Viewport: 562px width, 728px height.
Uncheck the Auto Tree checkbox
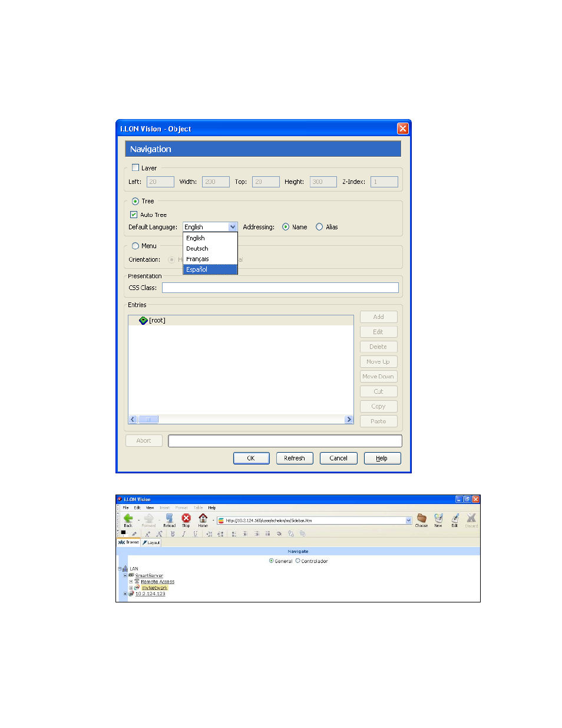[134, 215]
